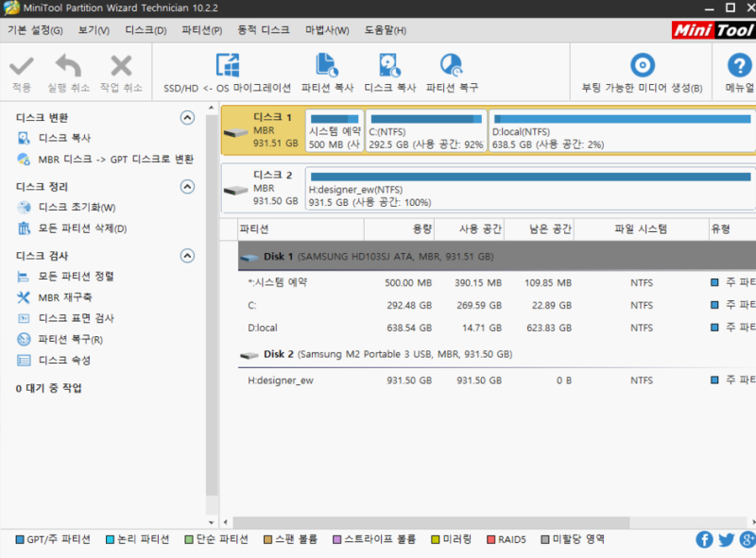Click the sidebar scroll-down arrow

tap(211, 522)
